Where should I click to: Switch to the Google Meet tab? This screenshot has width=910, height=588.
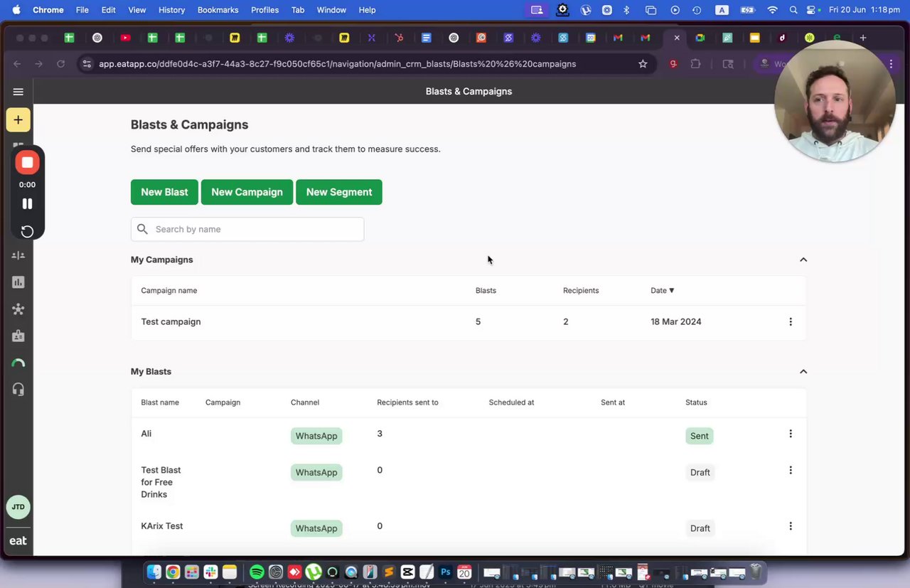pos(700,38)
